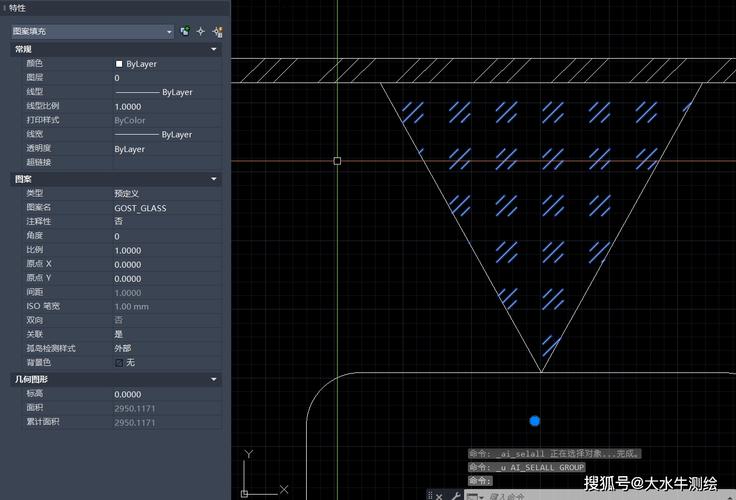Collapse the 常规 section
Viewport: 736px width, 500px height.
[214, 49]
